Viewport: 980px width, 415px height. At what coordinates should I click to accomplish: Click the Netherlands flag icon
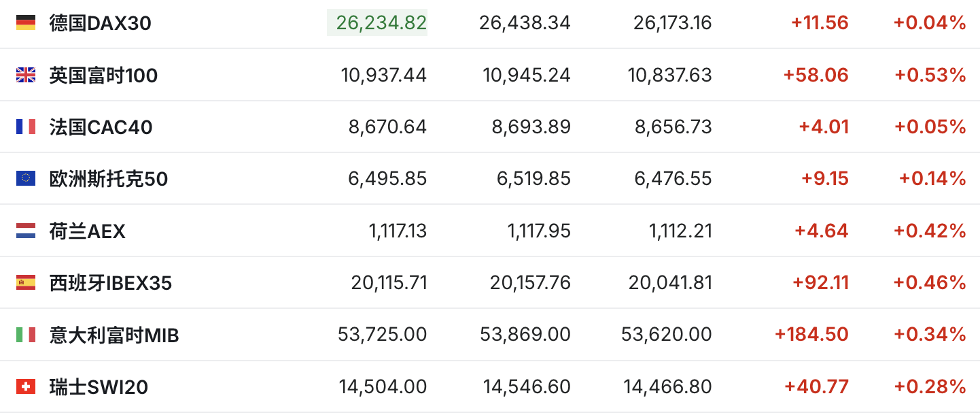click(26, 231)
